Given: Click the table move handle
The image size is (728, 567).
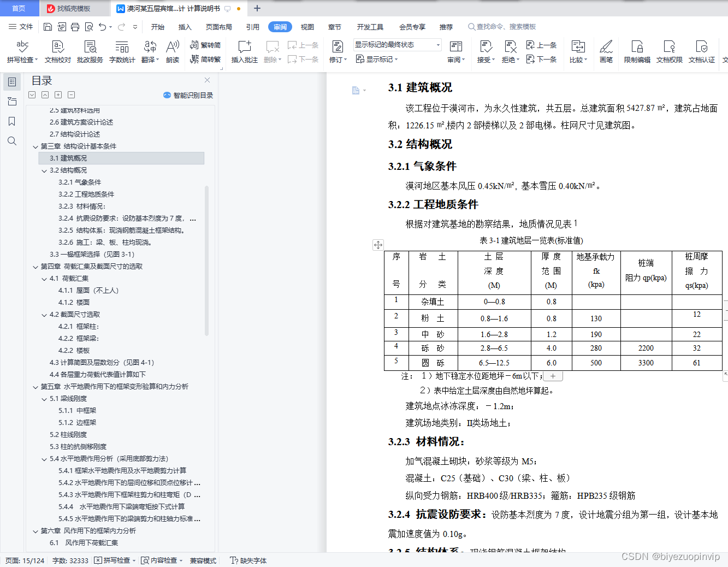Looking at the screenshot, I should (378, 245).
